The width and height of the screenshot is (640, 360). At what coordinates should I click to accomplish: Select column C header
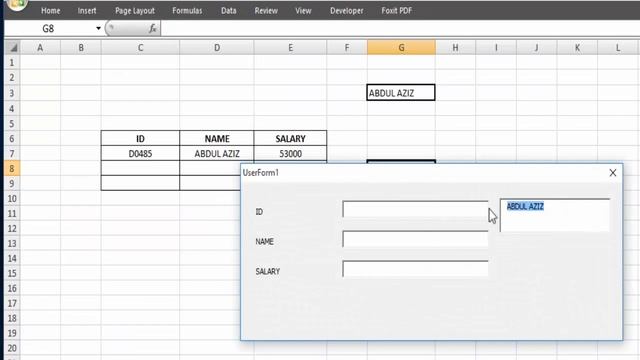click(x=140, y=48)
